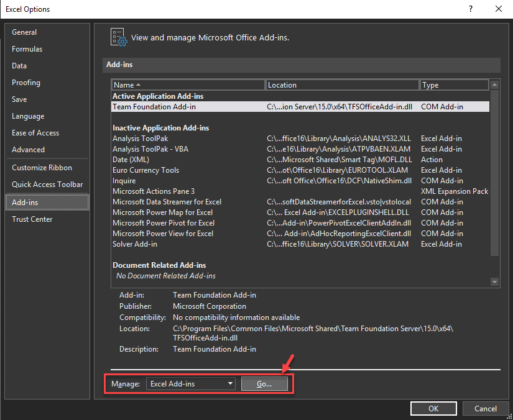
Task: Click TFSOfficeAdd-in.dll location in list row
Action: pyautogui.click(x=340, y=107)
